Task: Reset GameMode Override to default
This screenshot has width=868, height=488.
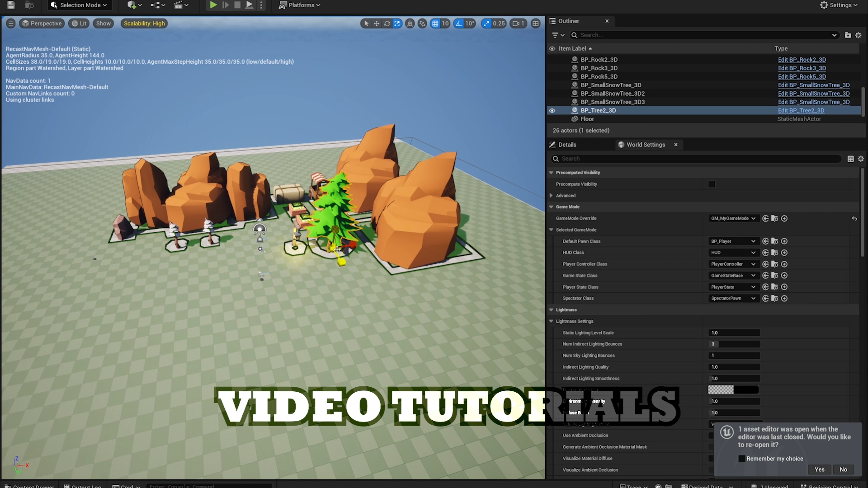Action: (854, 218)
